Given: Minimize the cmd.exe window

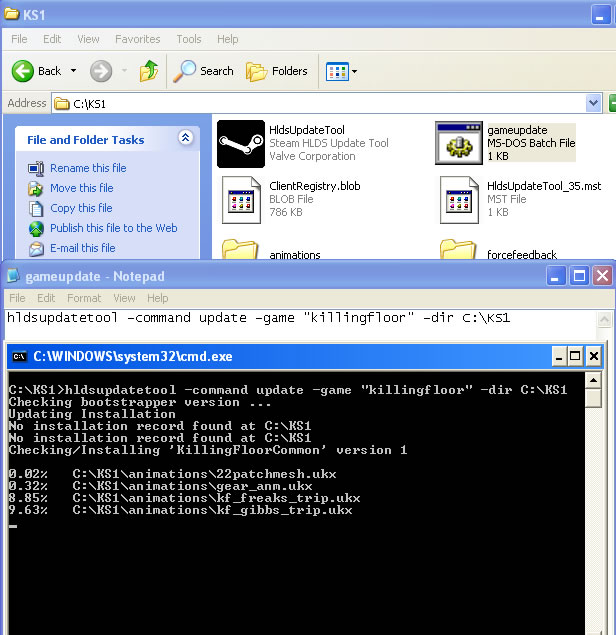Looking at the screenshot, I should click(559, 356).
